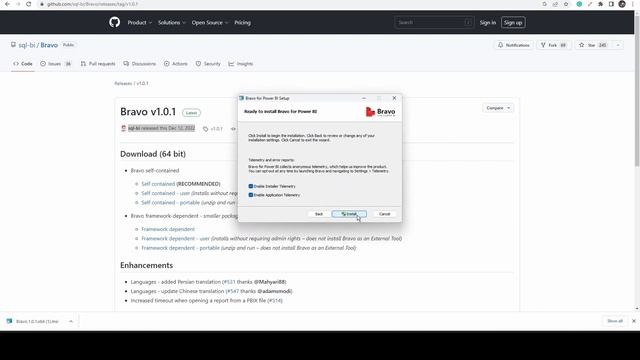Open browser extensions puzzle icon

[x=600, y=4]
